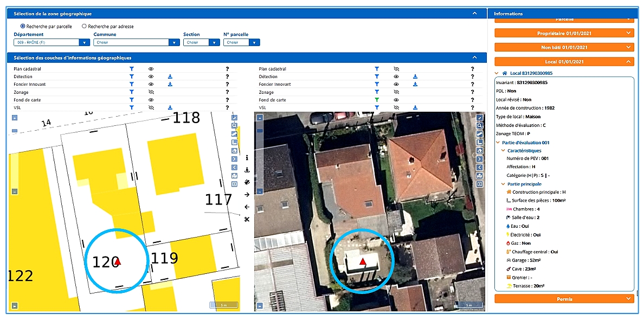Screen dimensions: 644x320
Task: Click the left arrow between the two maps
Action: [x=247, y=207]
